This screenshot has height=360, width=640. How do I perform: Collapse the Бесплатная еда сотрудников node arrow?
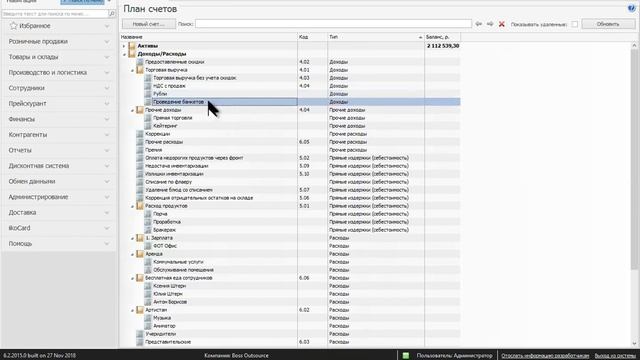[x=132, y=278]
